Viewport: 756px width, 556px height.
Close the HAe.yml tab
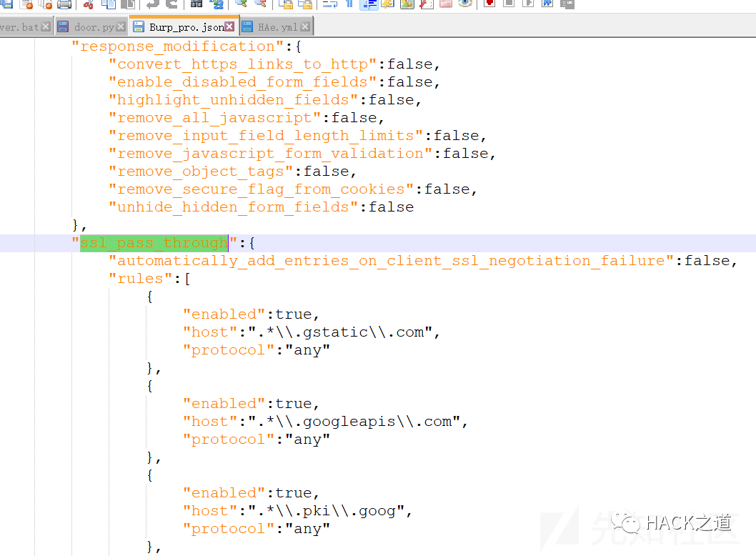click(x=305, y=27)
